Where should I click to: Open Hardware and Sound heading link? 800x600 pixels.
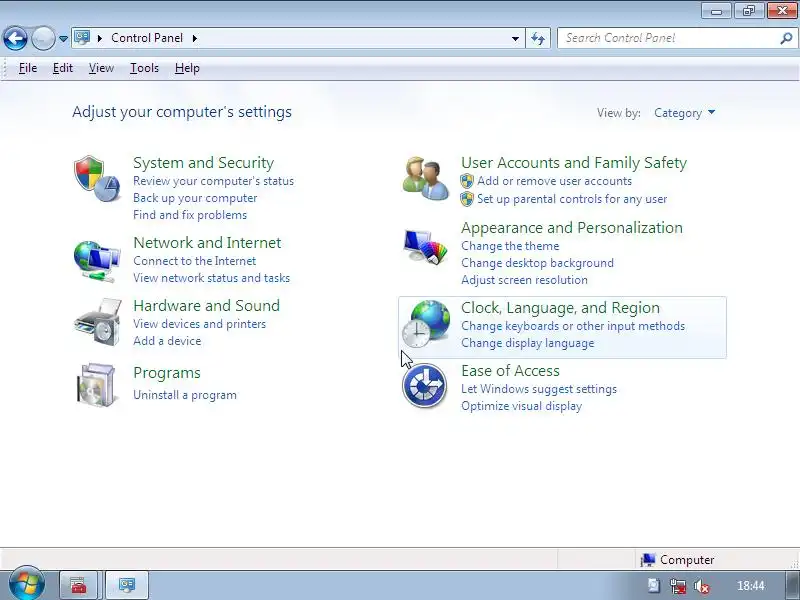pos(207,306)
